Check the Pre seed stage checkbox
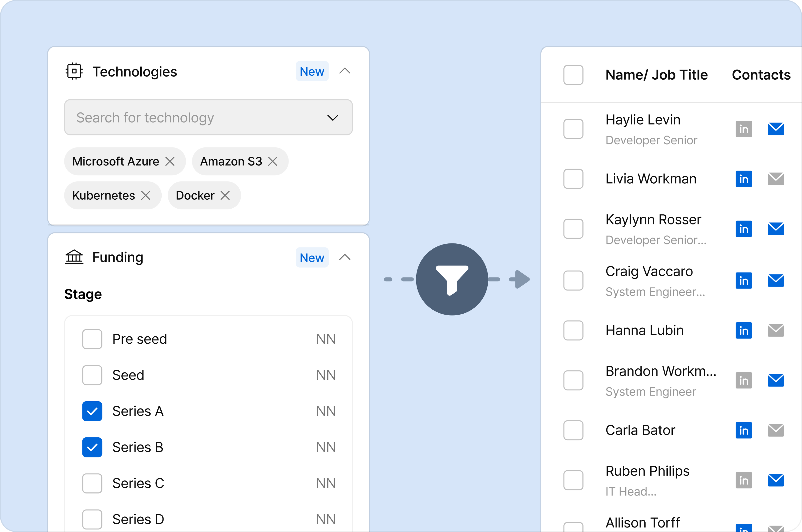The image size is (802, 532). pyautogui.click(x=92, y=339)
